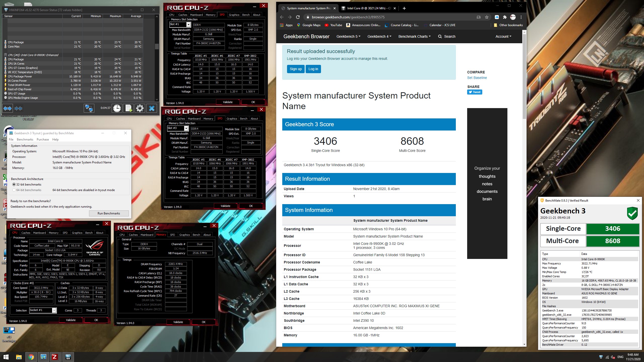
Task: Open Chrome three-dot menu
Action: coord(521,17)
